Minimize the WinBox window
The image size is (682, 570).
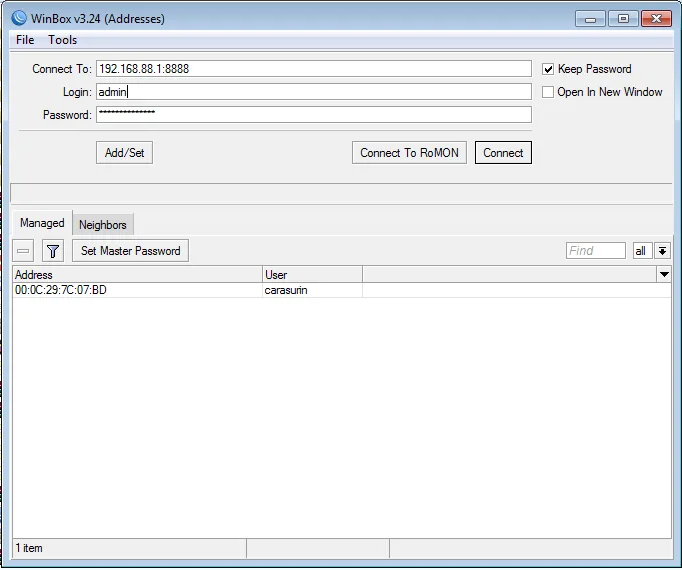590,18
